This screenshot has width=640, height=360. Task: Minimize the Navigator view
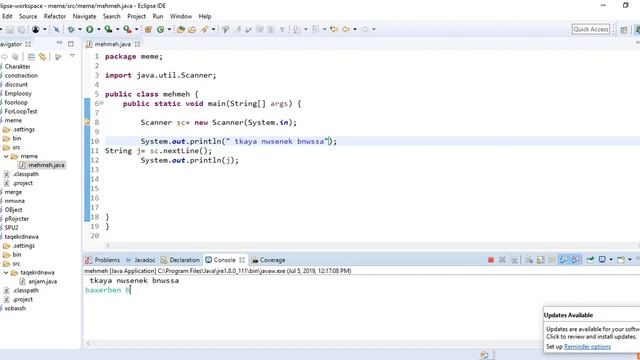coord(59,43)
